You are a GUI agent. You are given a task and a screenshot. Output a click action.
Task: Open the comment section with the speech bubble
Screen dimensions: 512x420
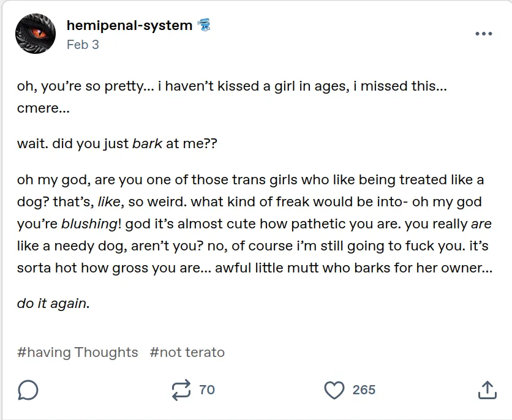coord(27,389)
